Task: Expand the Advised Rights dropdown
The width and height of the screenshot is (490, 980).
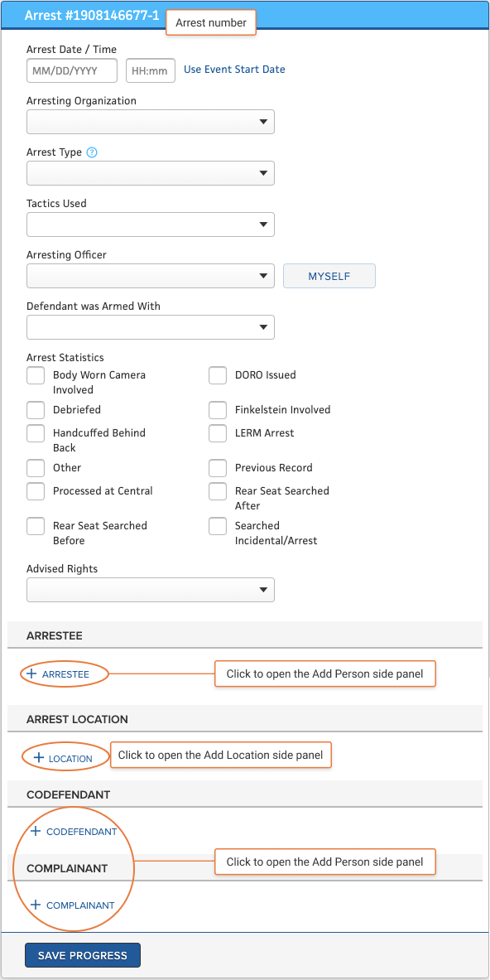Action: pos(150,590)
